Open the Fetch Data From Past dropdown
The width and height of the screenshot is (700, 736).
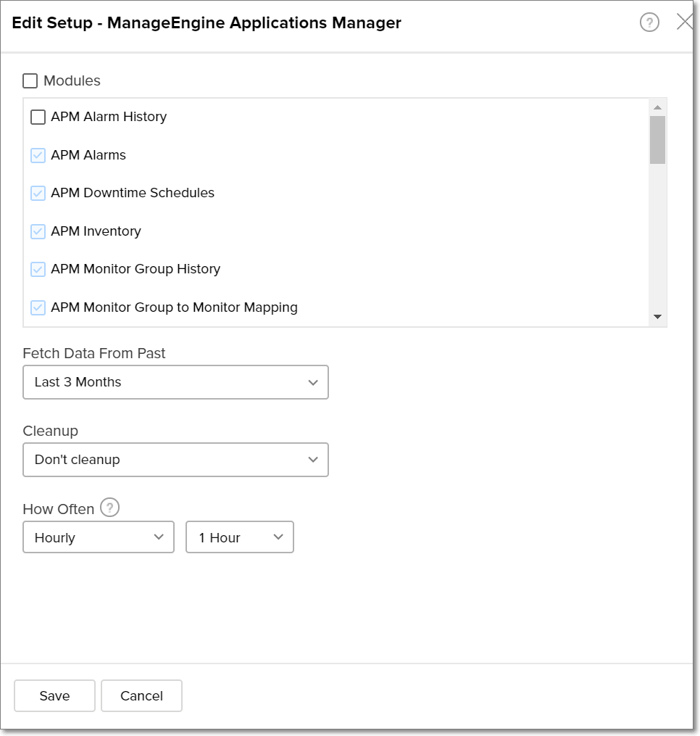pyautogui.click(x=175, y=382)
